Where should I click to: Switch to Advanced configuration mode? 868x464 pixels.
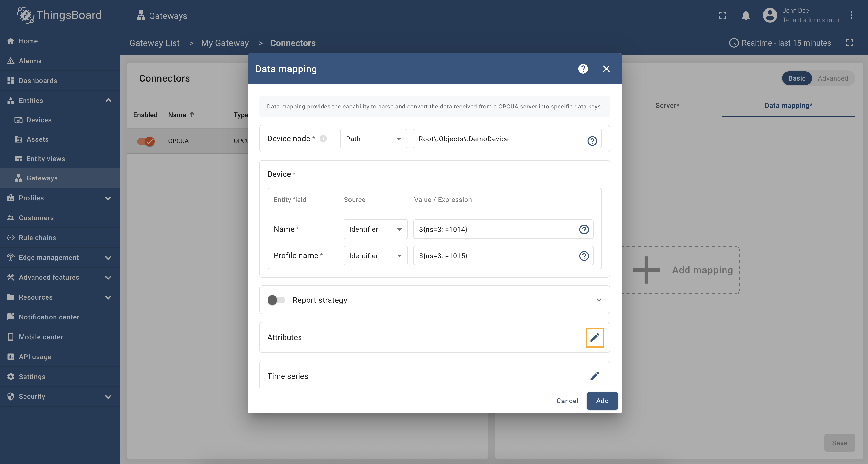click(833, 78)
